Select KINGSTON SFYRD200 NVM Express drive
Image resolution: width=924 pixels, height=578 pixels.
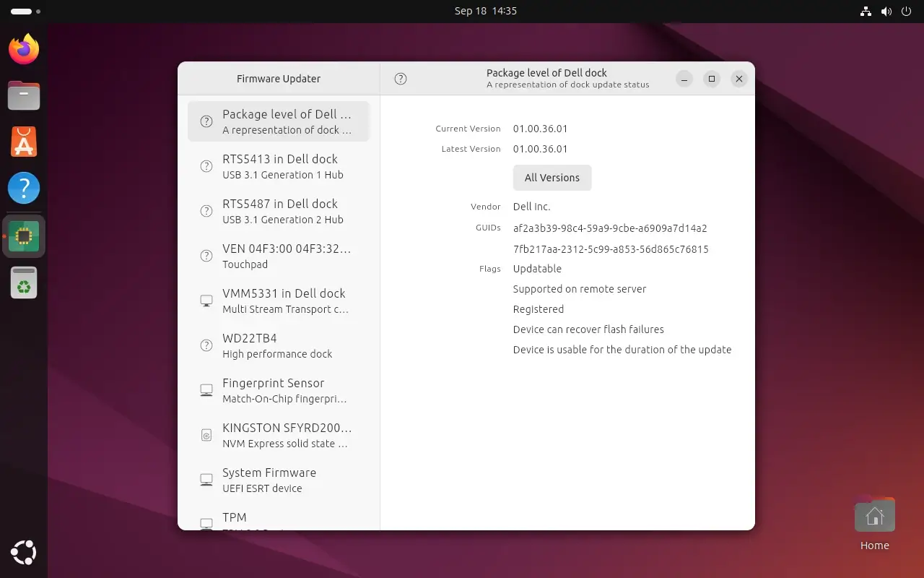coord(279,435)
